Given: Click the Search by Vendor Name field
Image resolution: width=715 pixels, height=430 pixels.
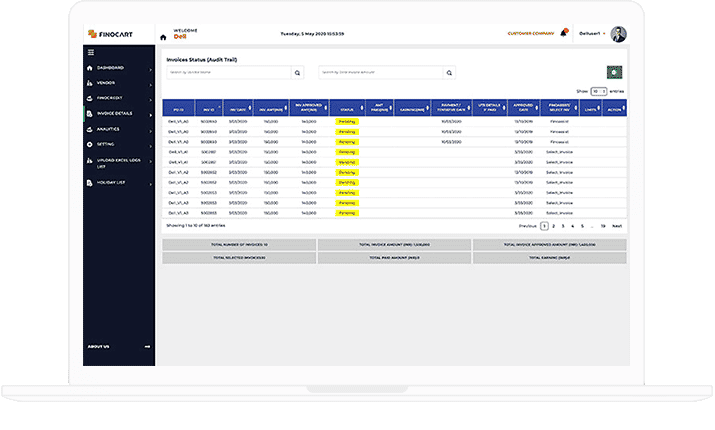Looking at the screenshot, I should pyautogui.click(x=228, y=73).
